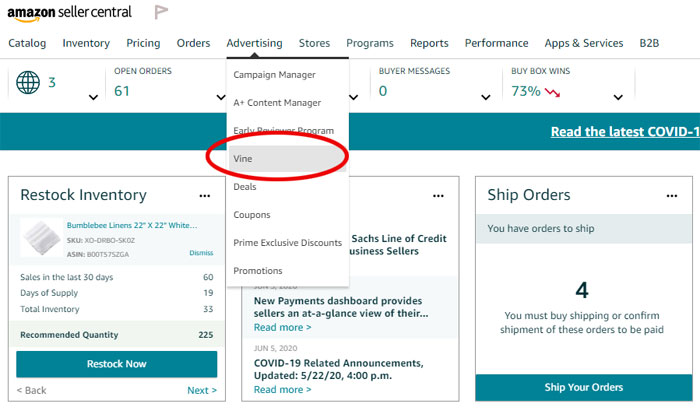The image size is (700, 414).
Task: Click the Open Orders count 61
Action: 122,91
